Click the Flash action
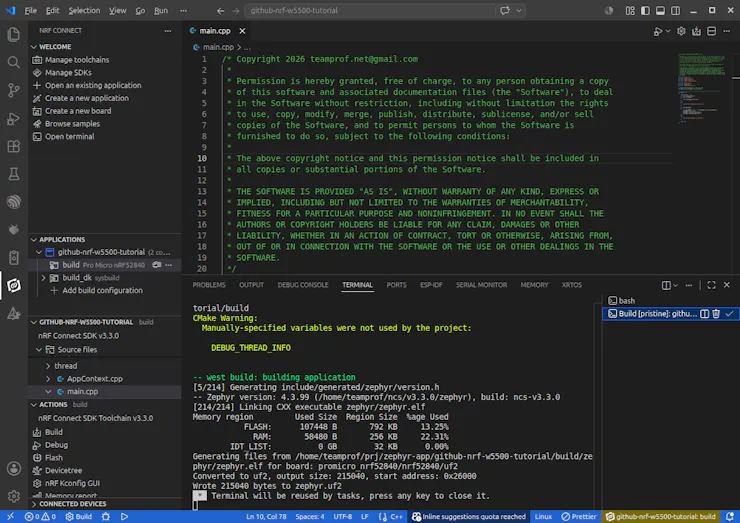Viewport: 740px width, 523px height. click(x=54, y=457)
